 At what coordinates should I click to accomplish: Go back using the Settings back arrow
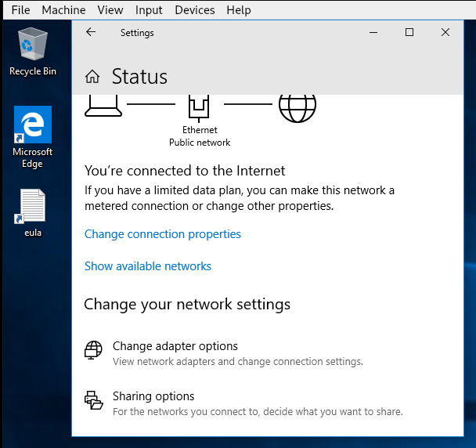tap(91, 32)
